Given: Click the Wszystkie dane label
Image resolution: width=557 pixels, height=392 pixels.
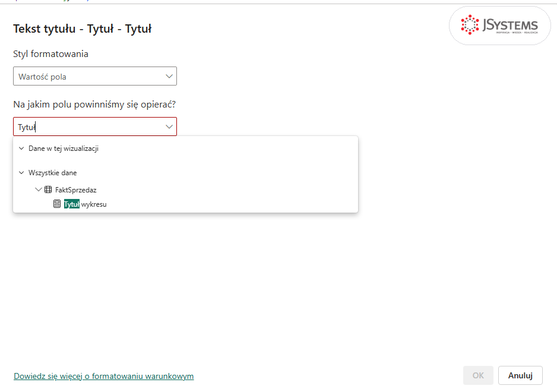Looking at the screenshot, I should (x=53, y=173).
